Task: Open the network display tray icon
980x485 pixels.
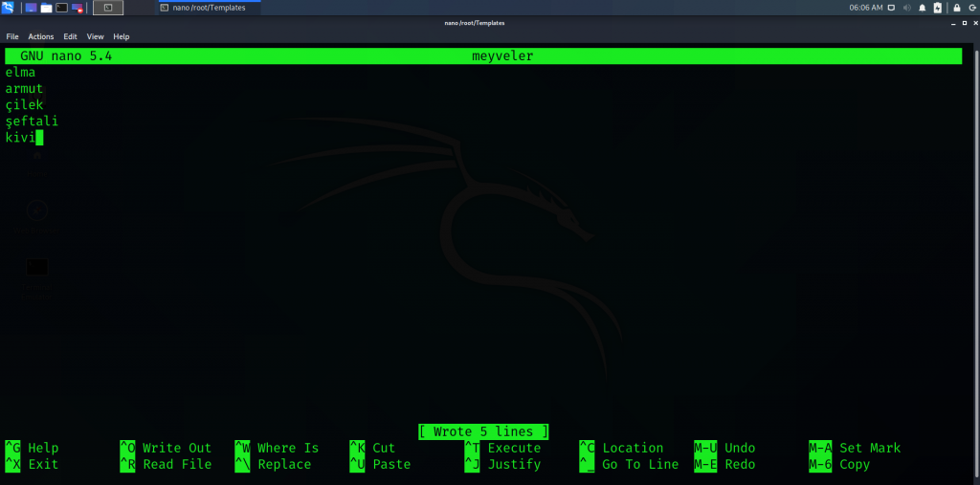Action: [x=891, y=8]
